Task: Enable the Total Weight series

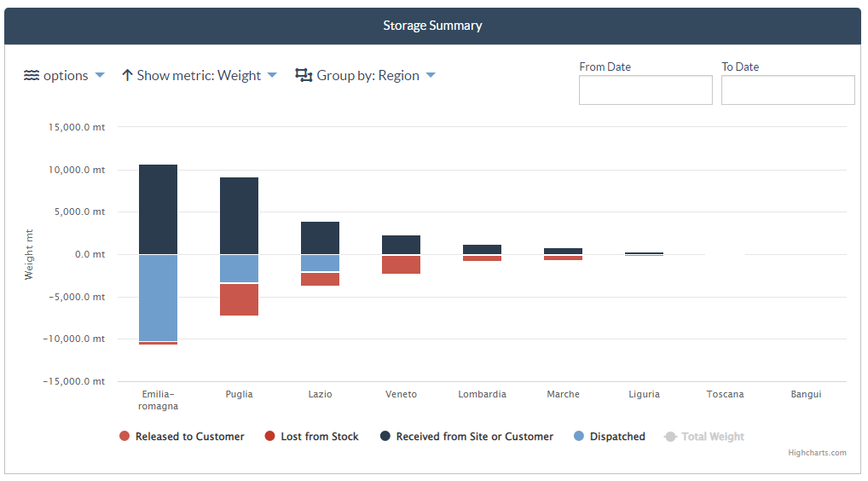Action: (713, 437)
